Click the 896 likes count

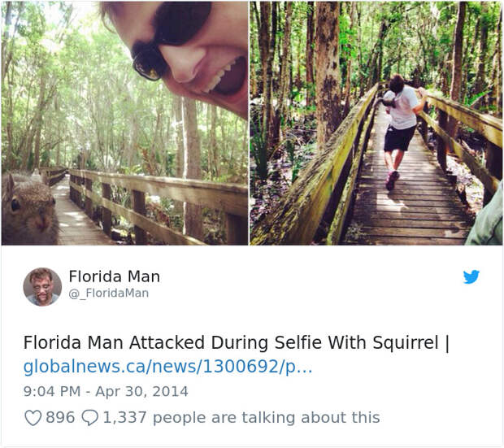pyautogui.click(x=60, y=418)
